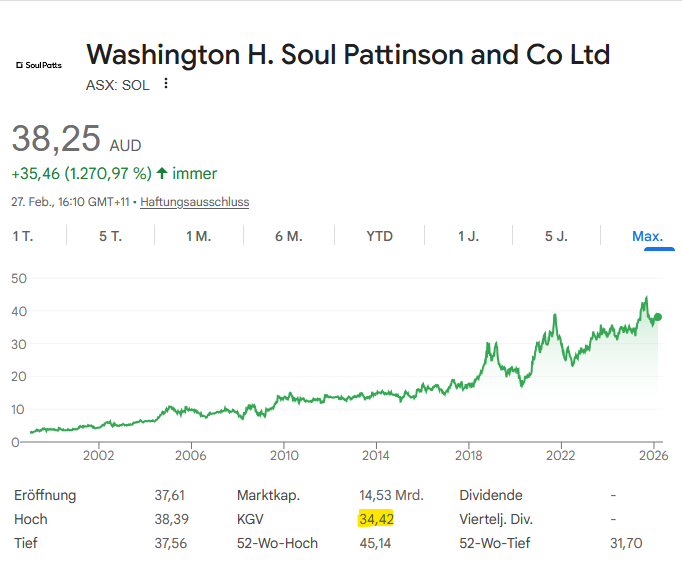This screenshot has height=570, width=682.
Task: Click the 52-Wo-Hoch value 45,14
Action: coord(375,543)
